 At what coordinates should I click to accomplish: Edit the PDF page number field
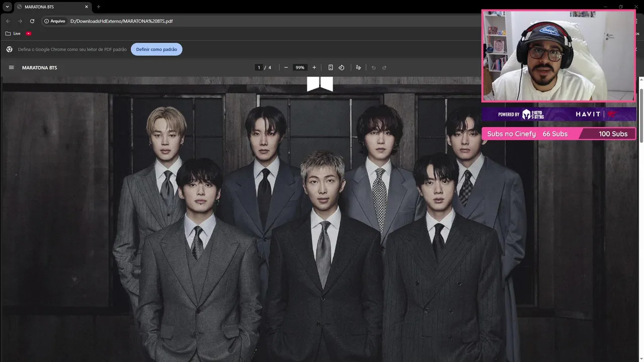click(x=259, y=67)
